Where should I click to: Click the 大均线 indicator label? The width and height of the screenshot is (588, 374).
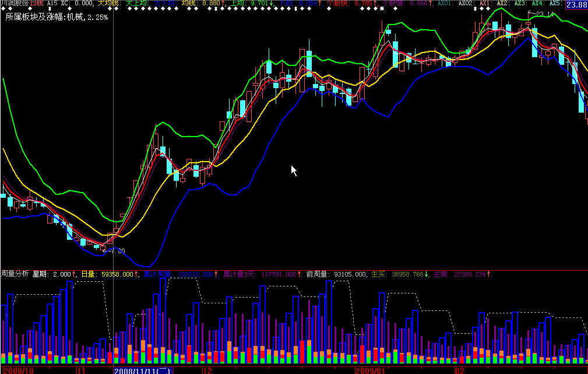[109, 3]
